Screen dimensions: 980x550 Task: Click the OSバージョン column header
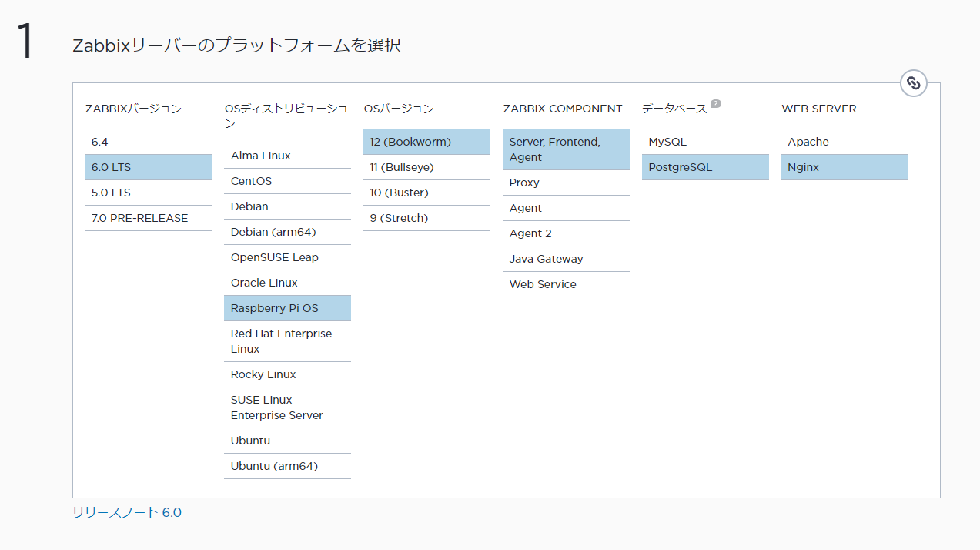point(399,109)
